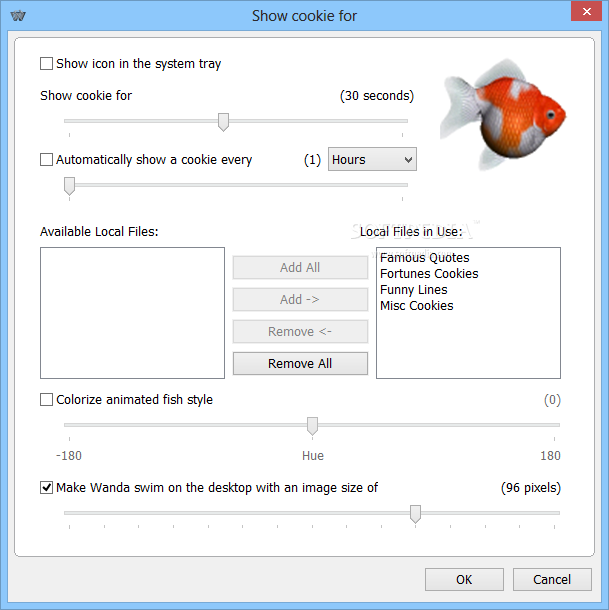Click the 180 hue maximum label
Image resolution: width=609 pixels, height=610 pixels.
[x=550, y=456]
